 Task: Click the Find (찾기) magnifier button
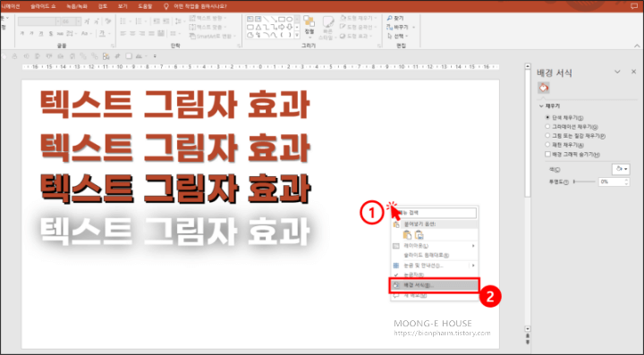tap(395, 19)
